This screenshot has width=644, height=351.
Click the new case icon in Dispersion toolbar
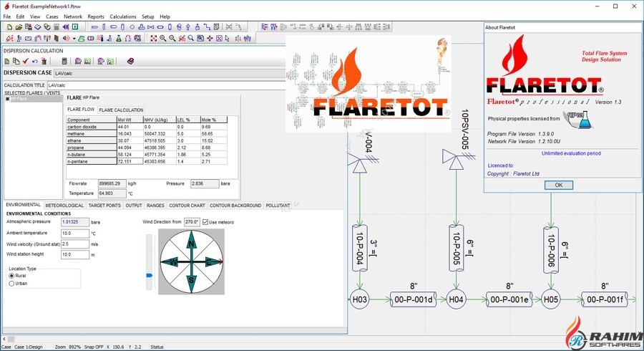click(7, 61)
